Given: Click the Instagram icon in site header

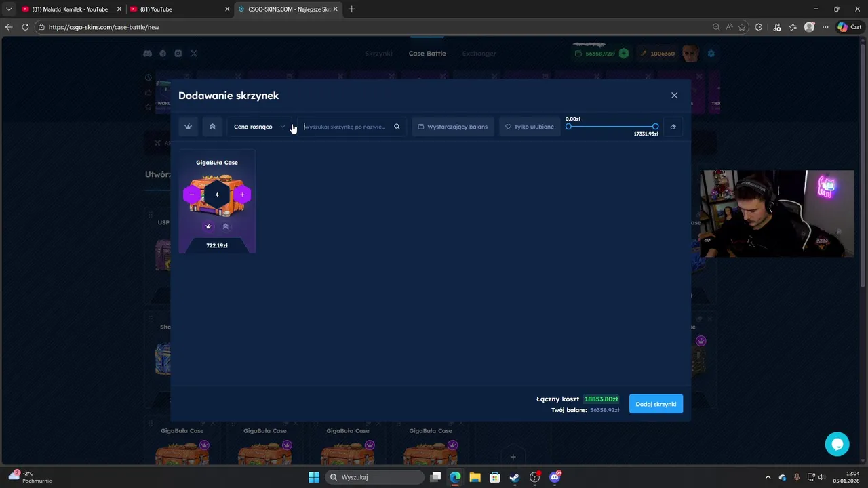Looking at the screenshot, I should (178, 54).
